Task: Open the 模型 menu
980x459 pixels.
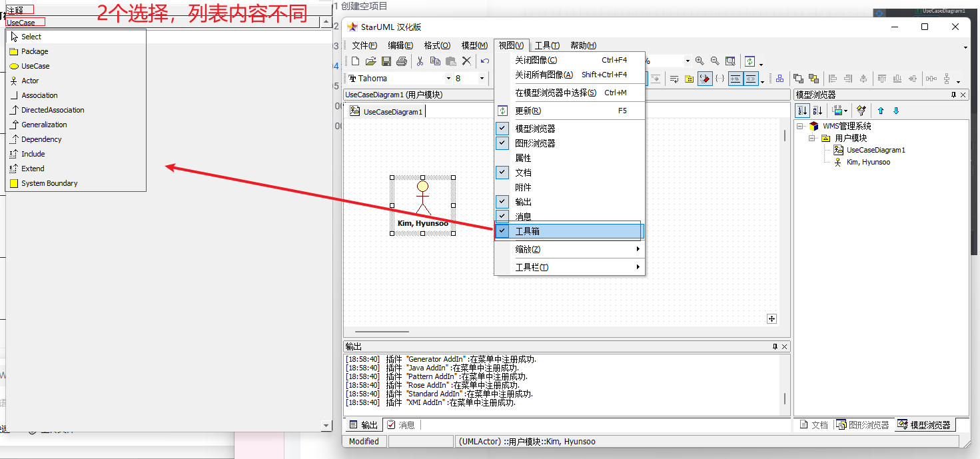Action: 474,45
